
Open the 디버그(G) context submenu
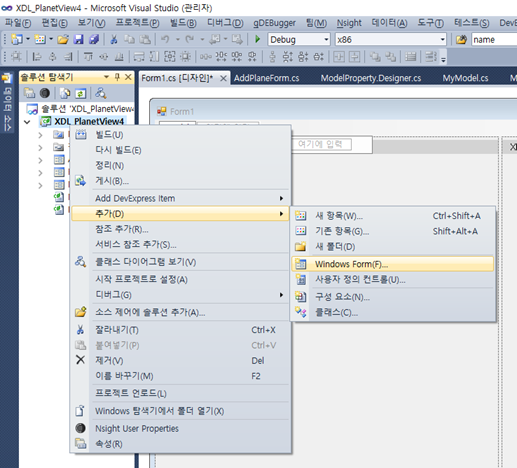180,295
